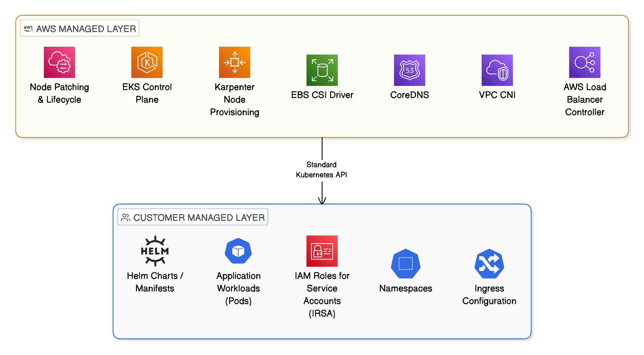Viewport: 644px width, 355px height.
Task: Click the arrowhead entering the customer layer
Action: click(x=322, y=201)
